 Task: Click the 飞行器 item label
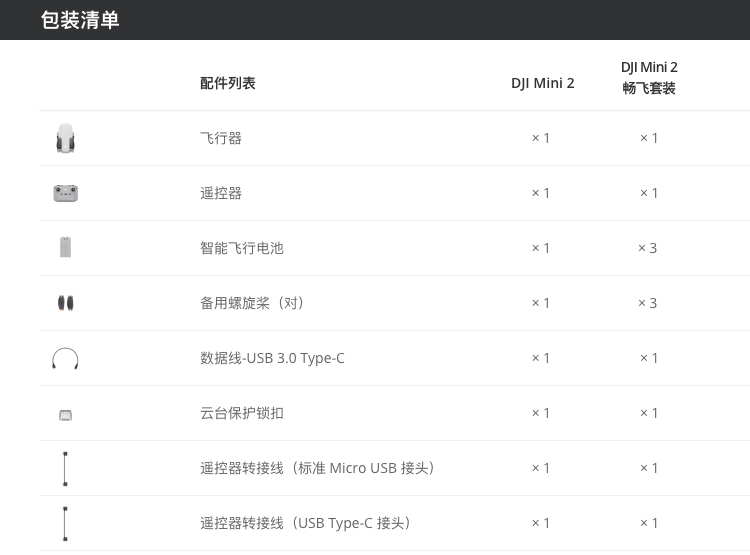tap(221, 138)
